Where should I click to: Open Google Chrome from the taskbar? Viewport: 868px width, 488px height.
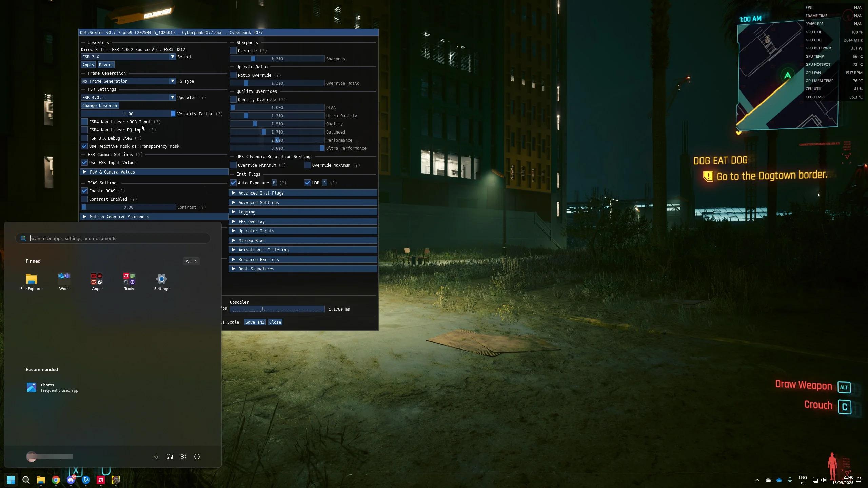coord(56,480)
